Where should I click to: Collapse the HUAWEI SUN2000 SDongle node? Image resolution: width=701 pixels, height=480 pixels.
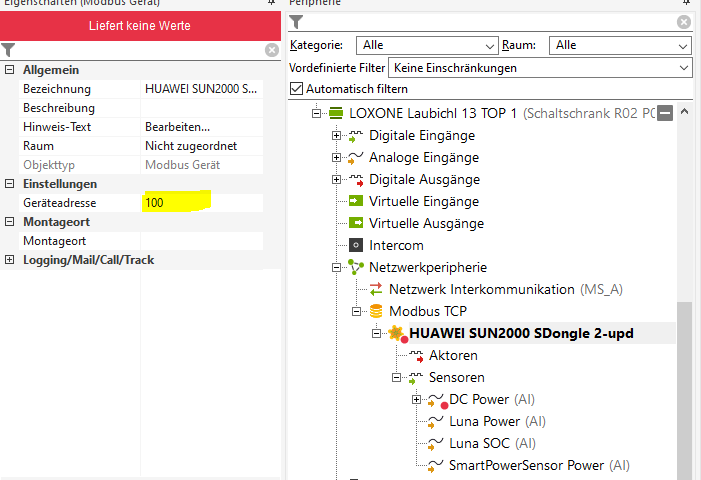[x=376, y=333]
